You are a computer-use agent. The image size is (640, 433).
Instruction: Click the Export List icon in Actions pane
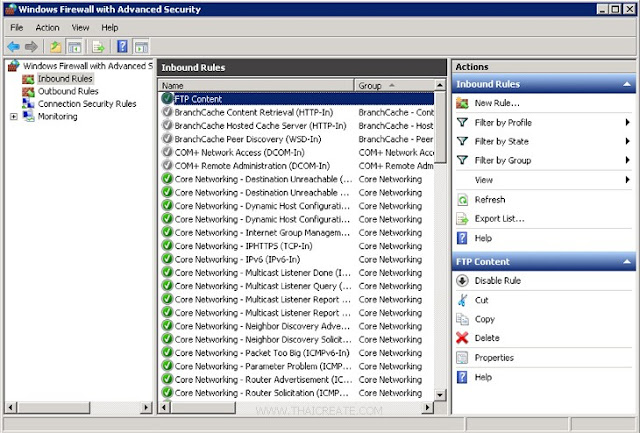[x=462, y=219]
